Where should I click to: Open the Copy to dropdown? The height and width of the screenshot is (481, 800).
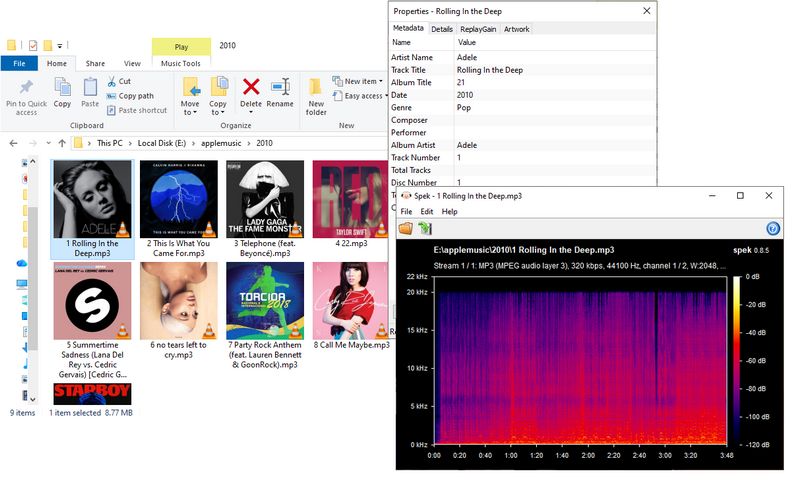coord(218,96)
